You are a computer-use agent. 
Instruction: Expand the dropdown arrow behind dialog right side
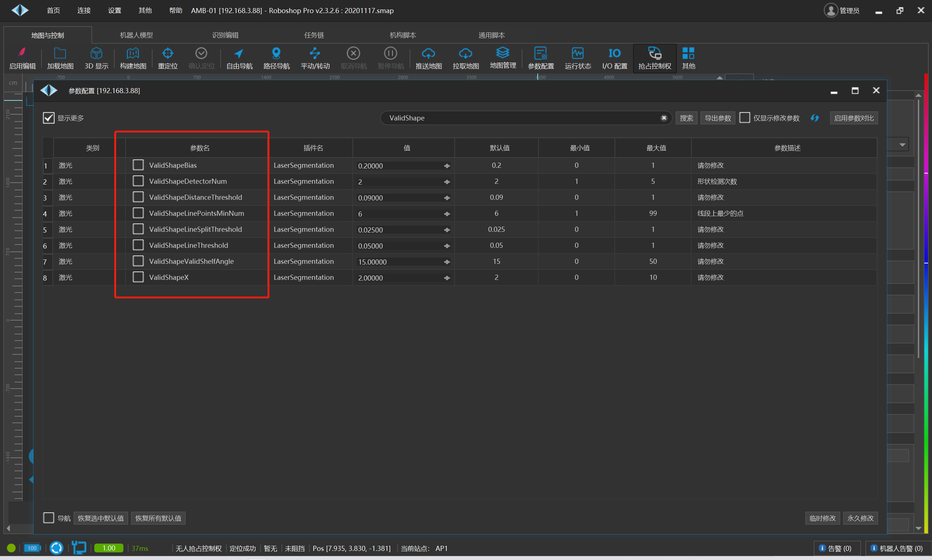(903, 144)
